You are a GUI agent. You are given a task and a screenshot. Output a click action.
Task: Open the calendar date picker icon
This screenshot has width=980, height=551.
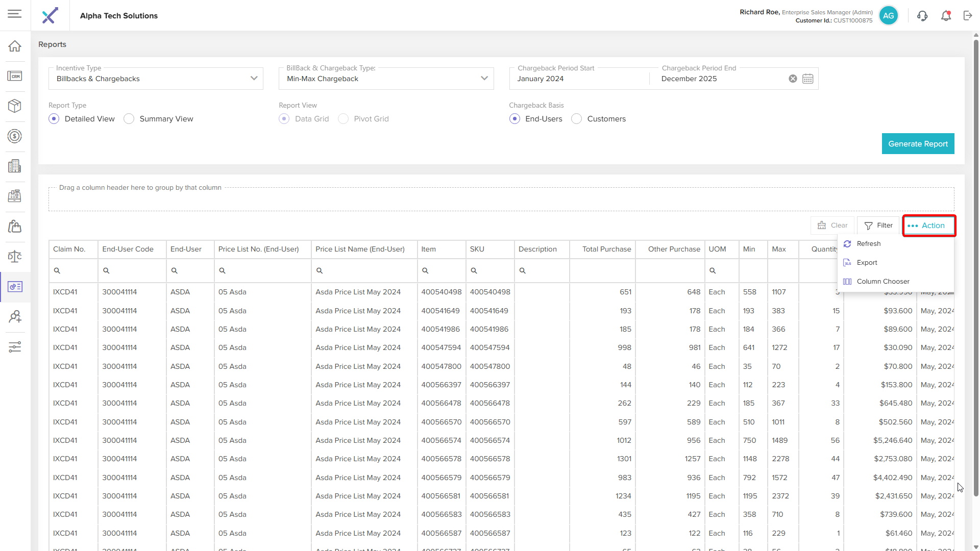point(807,79)
